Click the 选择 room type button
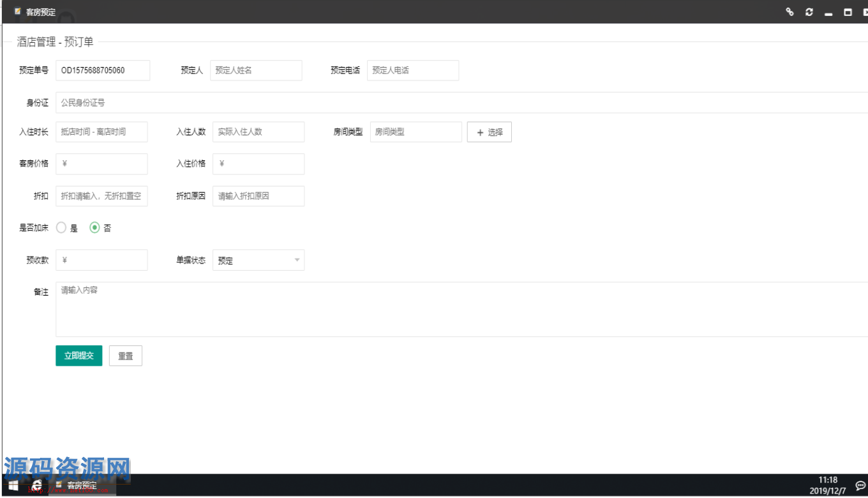 coord(489,132)
